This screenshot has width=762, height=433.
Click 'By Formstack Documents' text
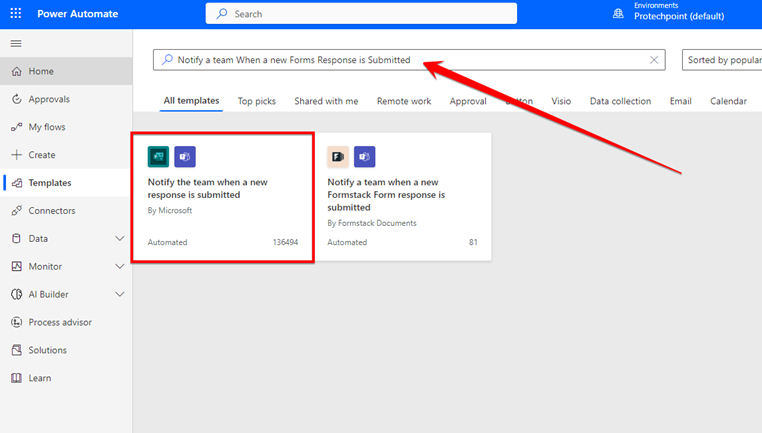[x=372, y=223]
